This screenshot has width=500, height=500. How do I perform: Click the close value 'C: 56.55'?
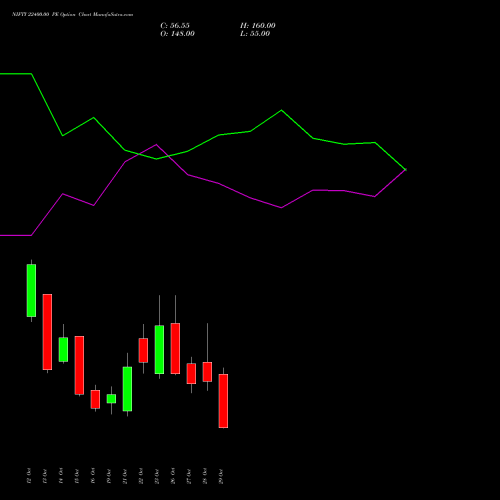175,26
